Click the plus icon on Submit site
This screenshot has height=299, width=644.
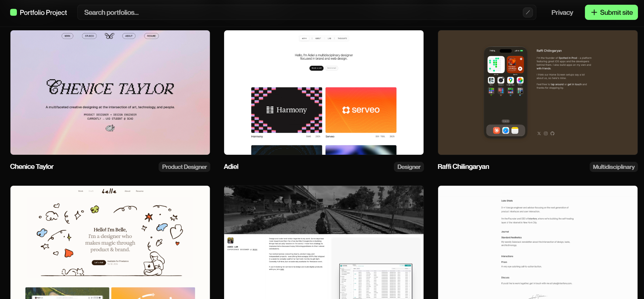[x=594, y=12]
